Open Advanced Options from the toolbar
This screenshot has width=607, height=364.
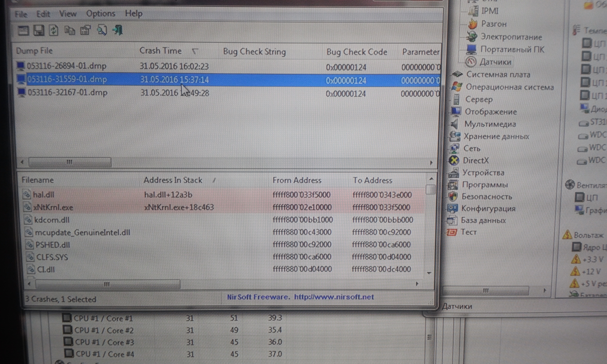(x=23, y=31)
